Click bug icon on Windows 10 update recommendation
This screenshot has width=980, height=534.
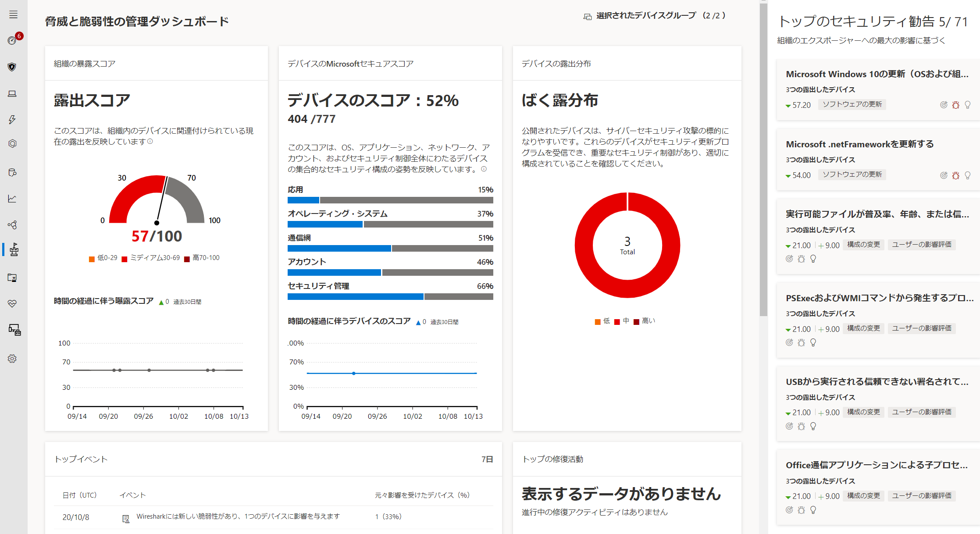[x=955, y=105]
